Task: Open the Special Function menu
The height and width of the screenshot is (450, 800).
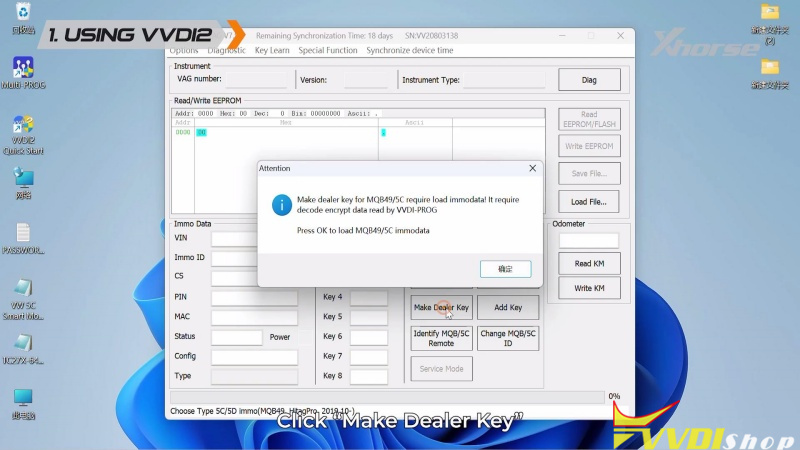Action: [x=327, y=50]
